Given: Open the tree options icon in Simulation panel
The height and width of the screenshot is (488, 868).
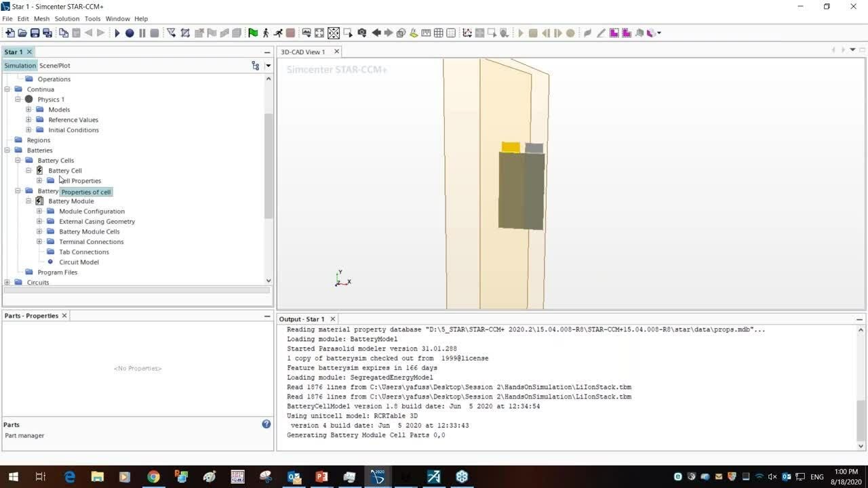Looking at the screenshot, I should (x=256, y=66).
